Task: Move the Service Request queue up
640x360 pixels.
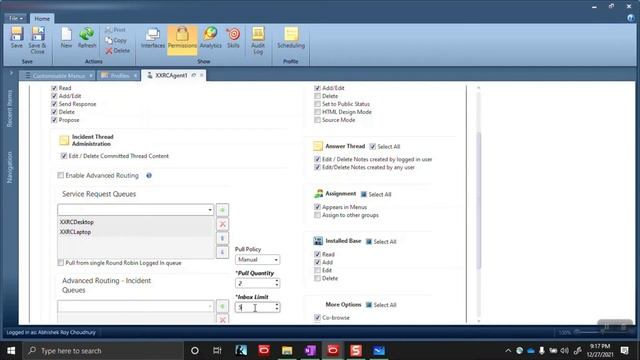Action: click(x=222, y=238)
